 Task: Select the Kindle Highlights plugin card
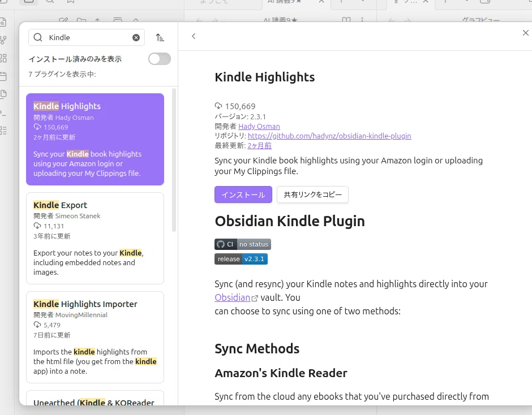(x=95, y=139)
